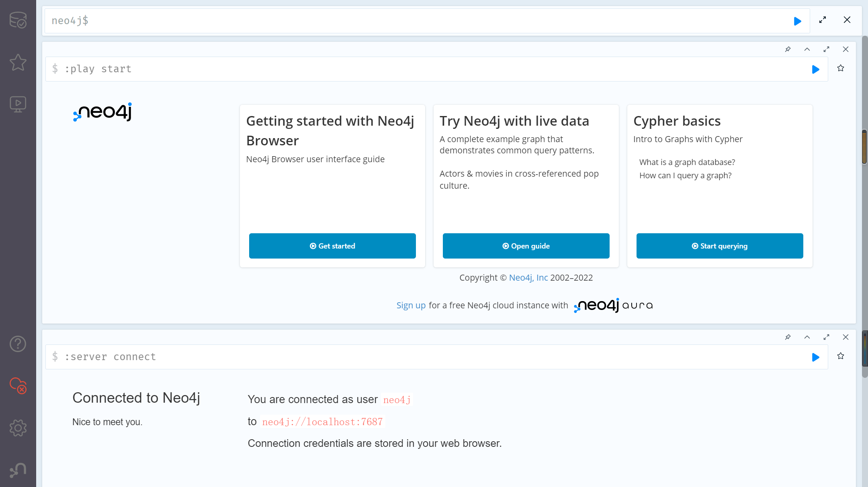Viewport: 868px width, 487px height.
Task: Click 'Getting started with Neo4j Browser' heading
Action: pos(330,131)
